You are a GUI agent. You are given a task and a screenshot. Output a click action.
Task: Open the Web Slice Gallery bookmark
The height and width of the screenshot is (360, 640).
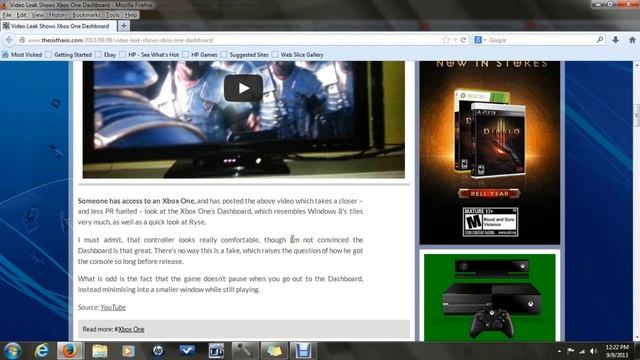298,55
